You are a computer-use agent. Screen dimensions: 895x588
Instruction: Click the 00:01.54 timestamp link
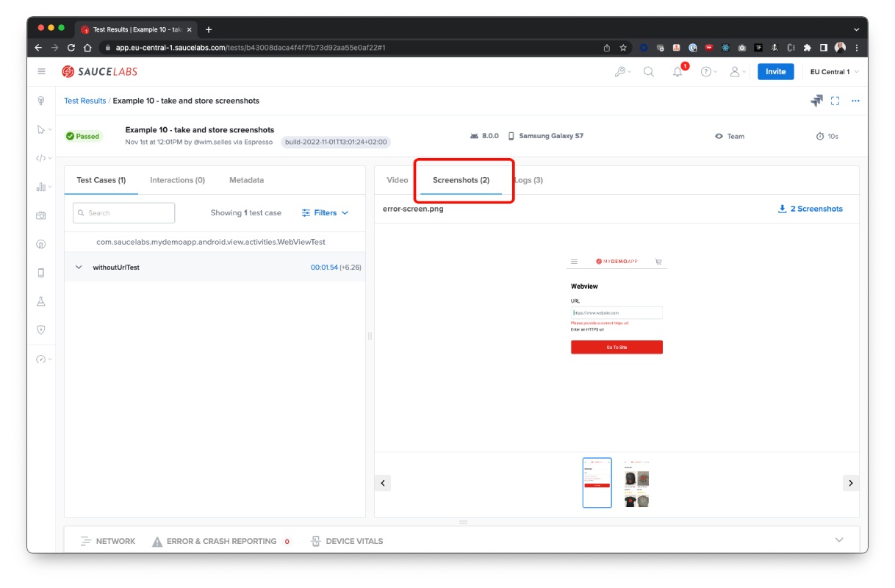324,268
